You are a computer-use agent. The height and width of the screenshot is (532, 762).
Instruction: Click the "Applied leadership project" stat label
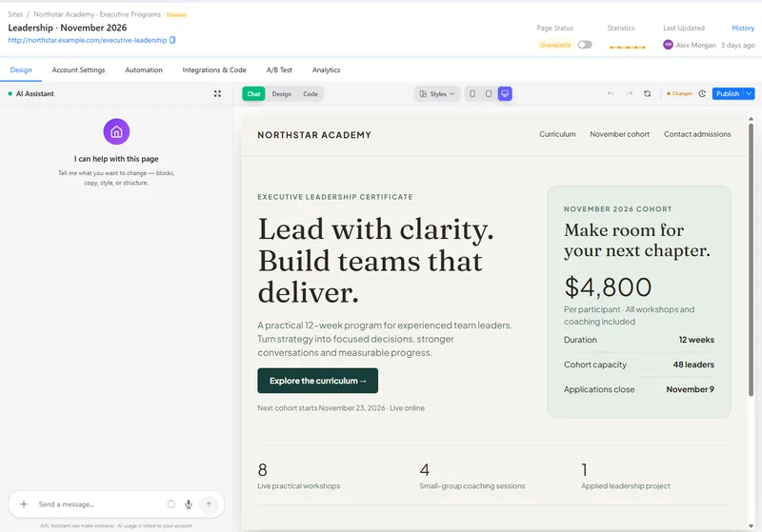tap(626, 486)
